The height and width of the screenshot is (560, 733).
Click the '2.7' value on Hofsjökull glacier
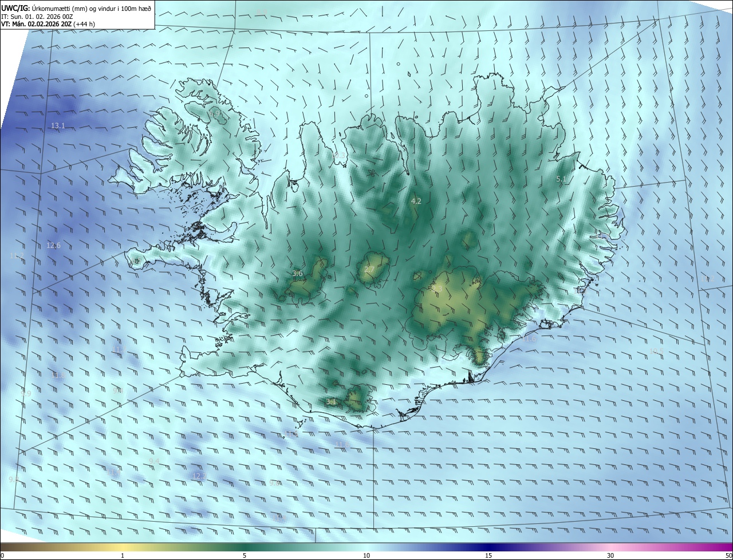click(x=369, y=269)
